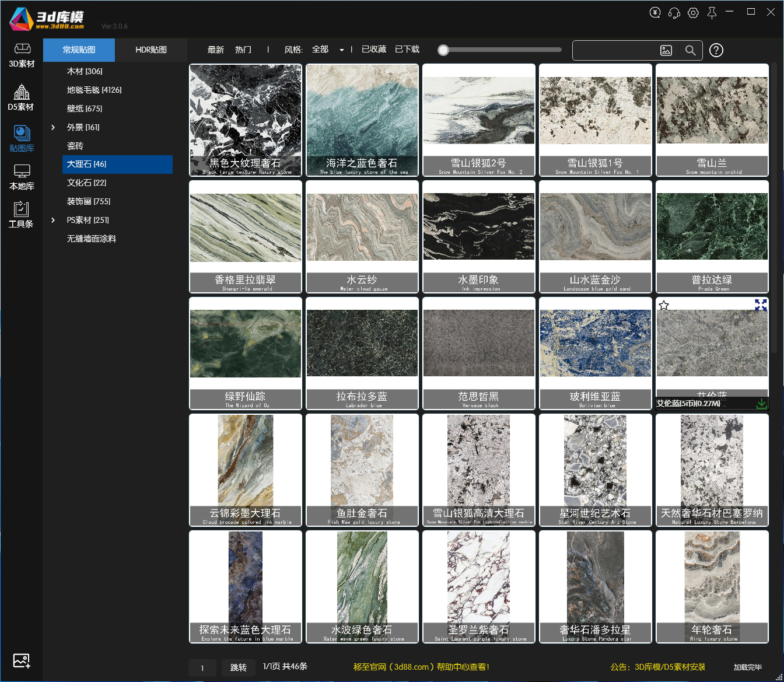This screenshot has width=784, height=682.
Task: Open the 拉布拉多蓝 texture thumbnail
Action: coord(362,354)
